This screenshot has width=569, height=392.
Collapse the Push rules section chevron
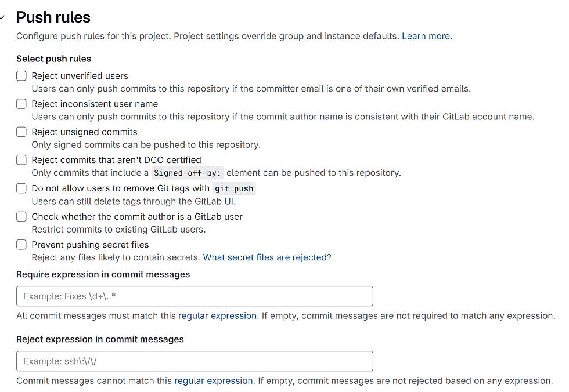click(x=2, y=17)
